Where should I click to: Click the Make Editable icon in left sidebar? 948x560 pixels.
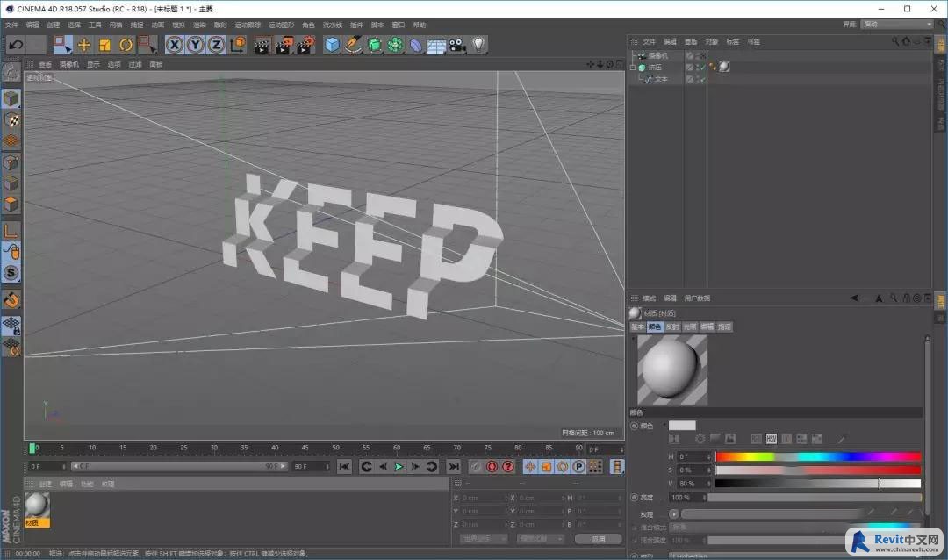coord(11,73)
